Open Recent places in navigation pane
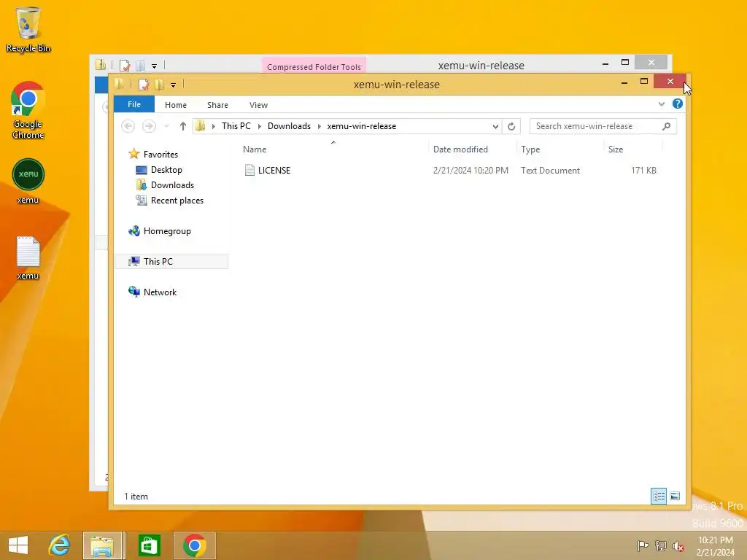 177,201
